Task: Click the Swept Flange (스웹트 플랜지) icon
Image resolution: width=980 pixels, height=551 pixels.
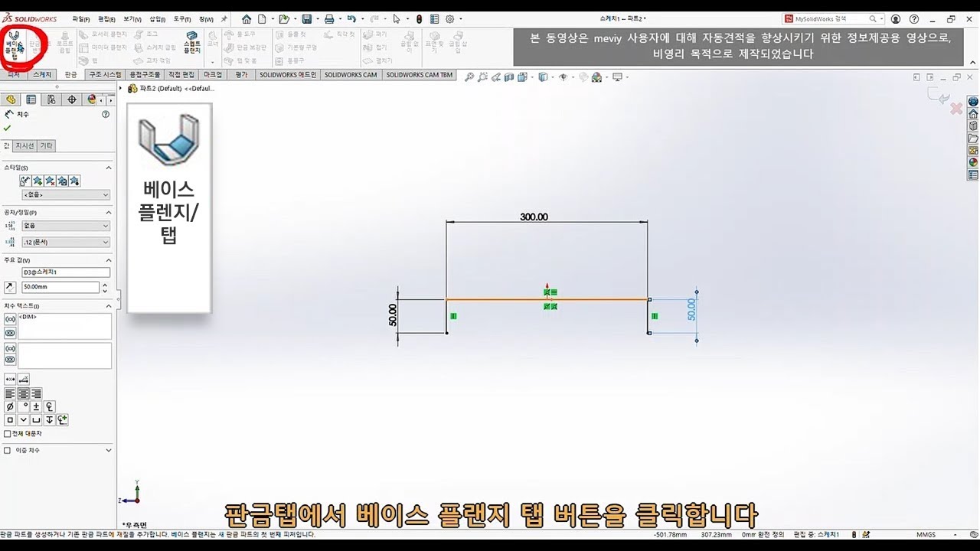Action: [192, 42]
